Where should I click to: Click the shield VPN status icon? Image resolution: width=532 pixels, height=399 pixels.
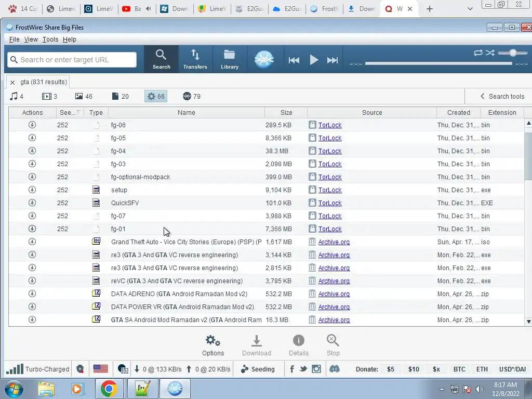tap(80, 369)
